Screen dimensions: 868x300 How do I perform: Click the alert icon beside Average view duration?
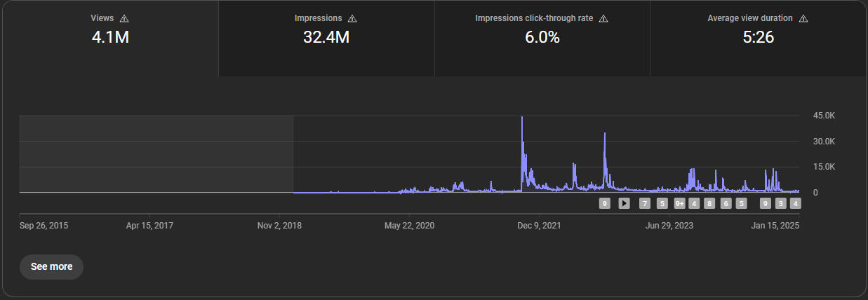[x=803, y=18]
